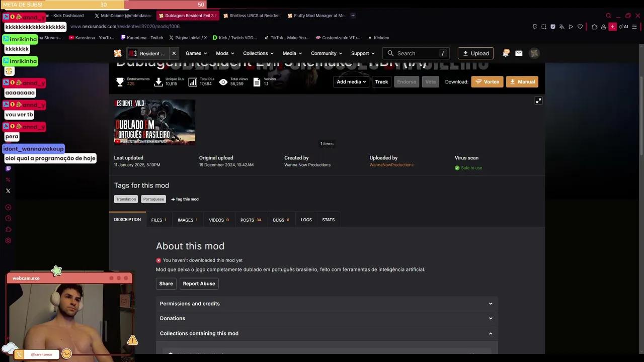Remove the Resident Evil 3 game filter
644x362 pixels.
(x=174, y=53)
